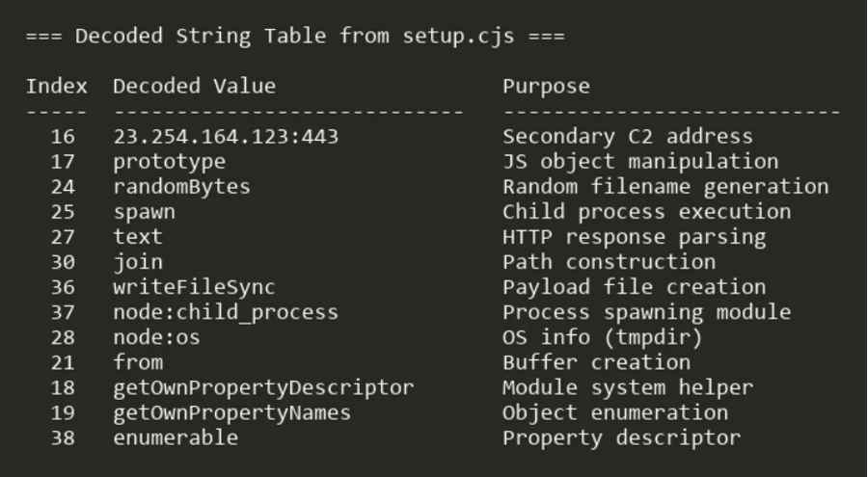868x477 pixels.
Task: Select getOwnPropertyDescriptor text
Action: [263, 388]
